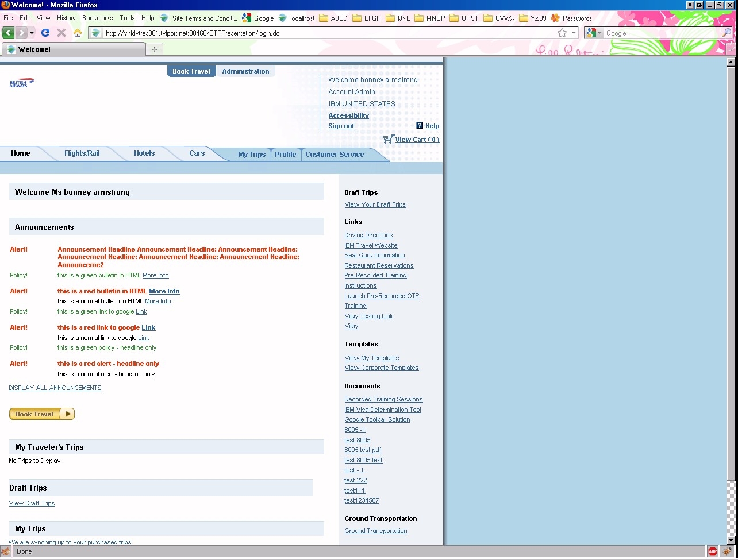The image size is (738, 560).
Task: Click the British Airways logo
Action: pos(22,83)
